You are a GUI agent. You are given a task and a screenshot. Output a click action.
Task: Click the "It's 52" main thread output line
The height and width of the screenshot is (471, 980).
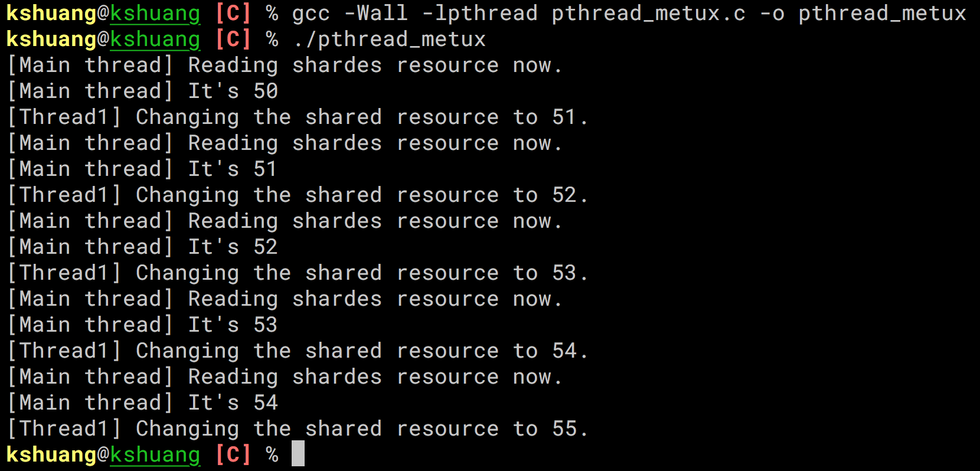(x=142, y=247)
